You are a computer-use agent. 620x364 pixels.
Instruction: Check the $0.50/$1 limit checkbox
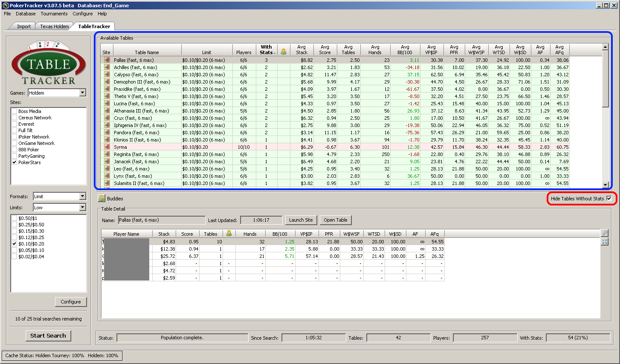pos(14,218)
